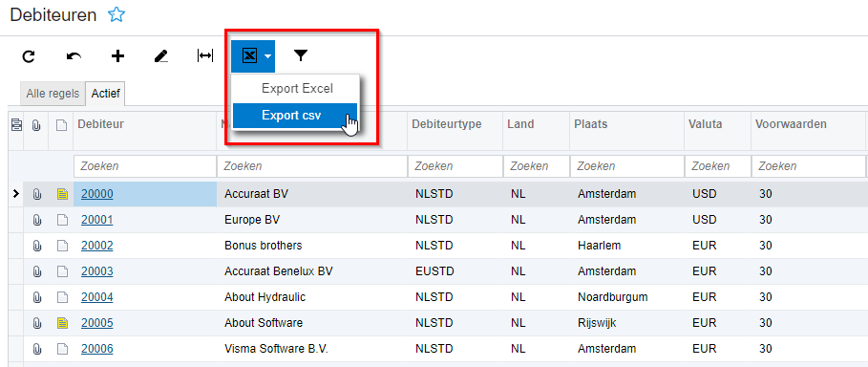
Task: Switch to the Alle regels tab
Action: pyautogui.click(x=53, y=94)
